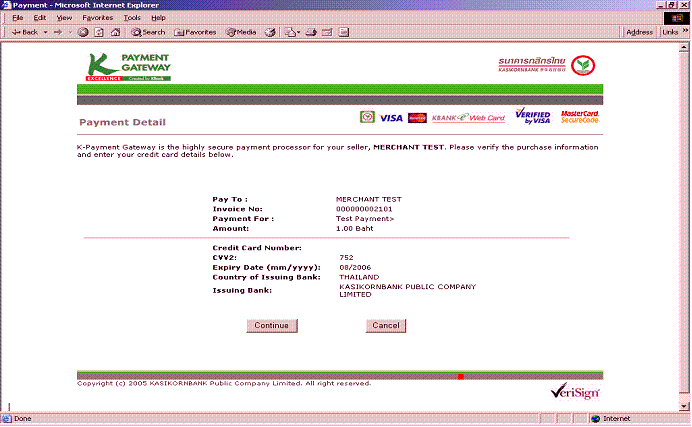
Task: Open the Tools menu
Action: (132, 18)
